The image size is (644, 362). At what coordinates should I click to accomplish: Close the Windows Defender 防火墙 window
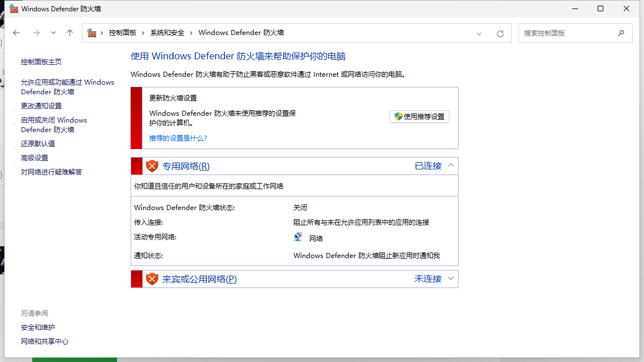pos(626,8)
